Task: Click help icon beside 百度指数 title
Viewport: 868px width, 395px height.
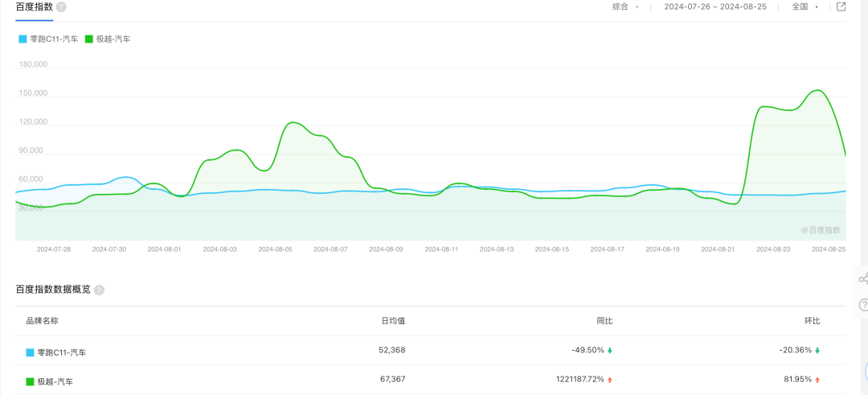Action: click(61, 7)
